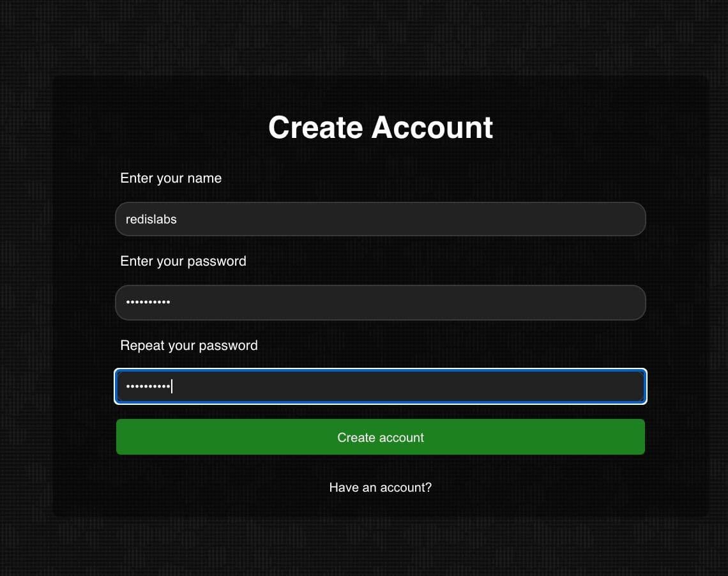Focus the name field containing redislabs
The image size is (728, 576).
point(380,219)
